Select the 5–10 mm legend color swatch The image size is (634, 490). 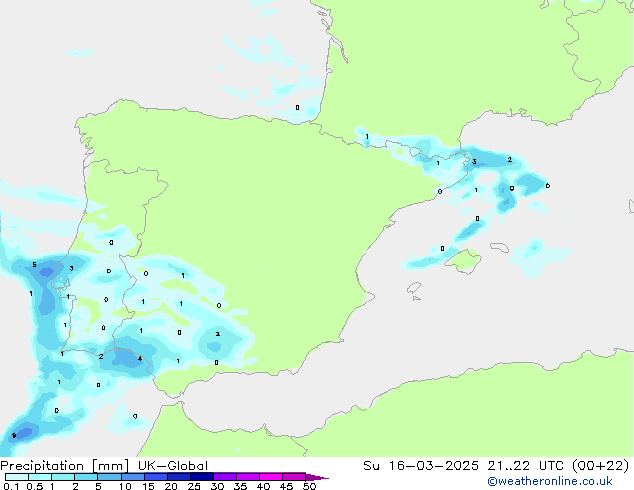[x=109, y=477]
